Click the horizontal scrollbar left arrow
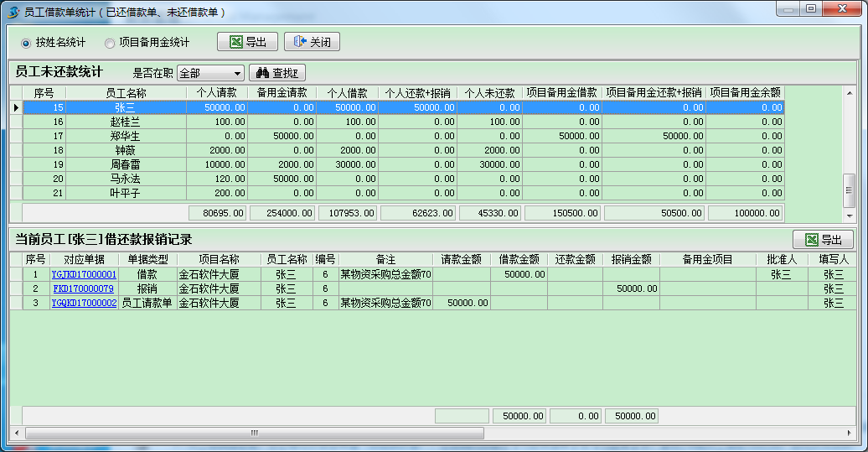The width and height of the screenshot is (868, 452). click(17, 433)
